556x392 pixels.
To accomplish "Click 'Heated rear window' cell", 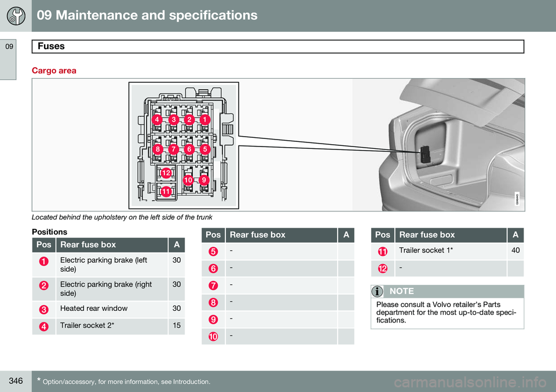I will (x=112, y=309).
